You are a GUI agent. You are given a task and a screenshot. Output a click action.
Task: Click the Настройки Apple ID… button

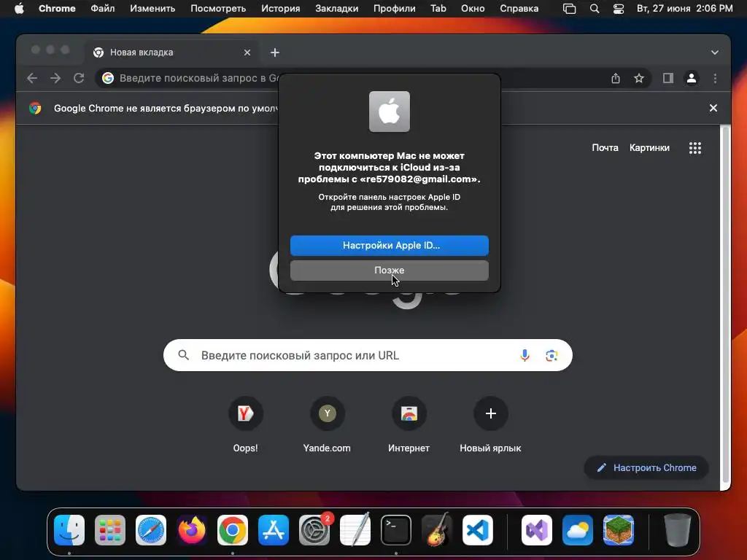pos(390,246)
